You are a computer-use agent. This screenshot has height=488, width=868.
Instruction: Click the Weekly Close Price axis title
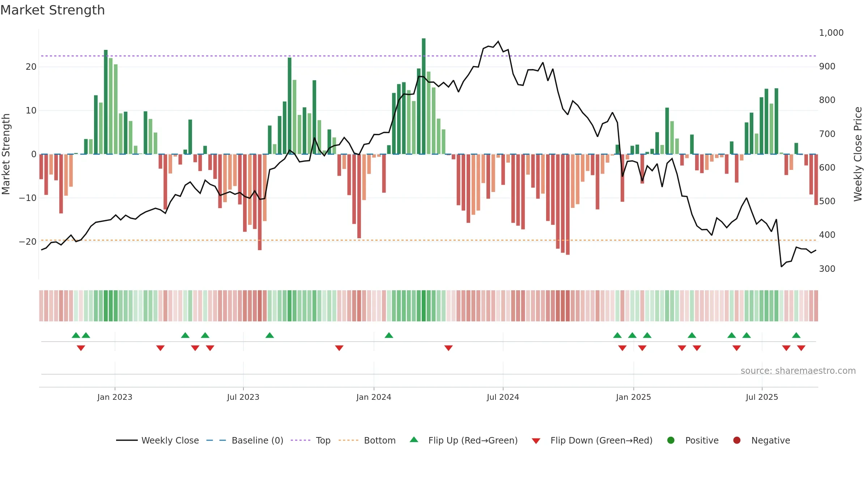pos(858,154)
